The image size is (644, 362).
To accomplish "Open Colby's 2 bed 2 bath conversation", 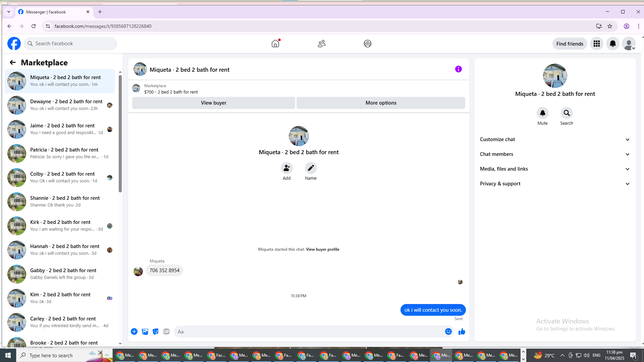I will pyautogui.click(x=60, y=178).
